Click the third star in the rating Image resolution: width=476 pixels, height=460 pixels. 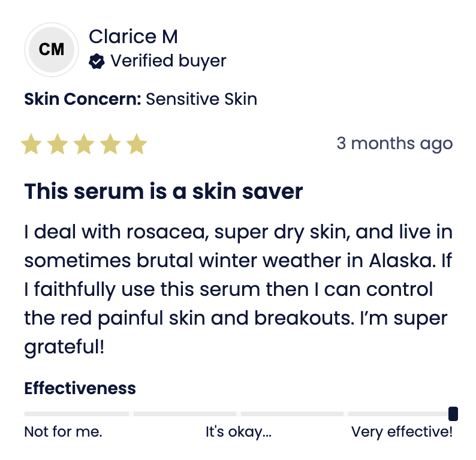[84, 144]
